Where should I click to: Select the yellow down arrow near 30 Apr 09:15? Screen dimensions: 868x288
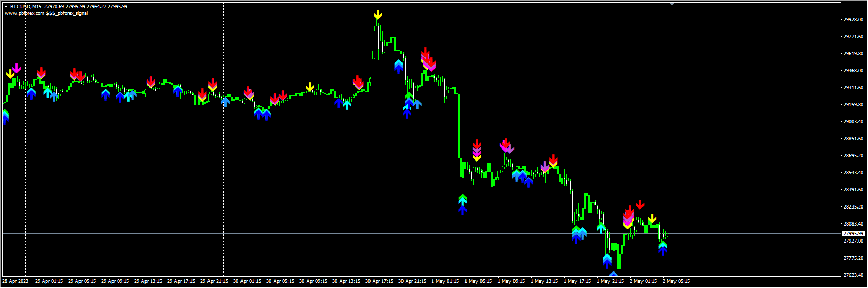[309, 87]
